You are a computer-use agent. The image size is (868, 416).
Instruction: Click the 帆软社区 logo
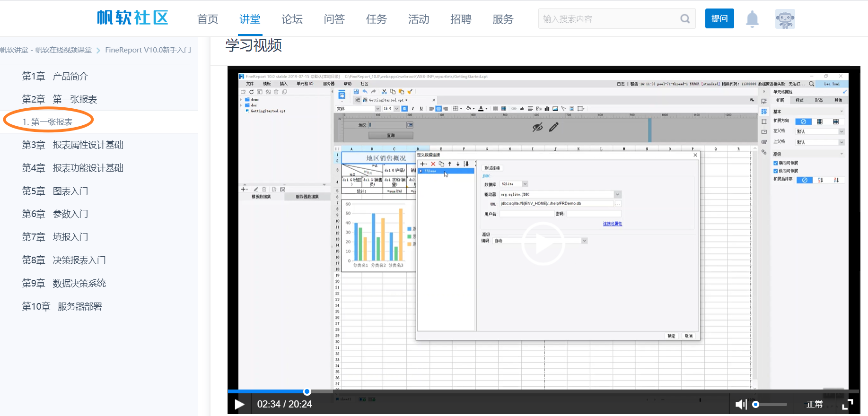pyautogui.click(x=132, y=18)
